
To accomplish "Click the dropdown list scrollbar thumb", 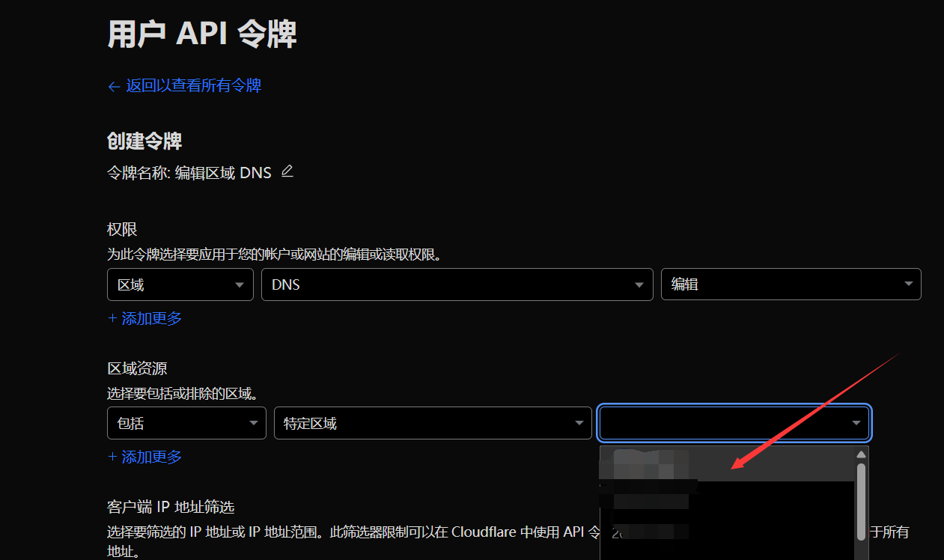I will tap(862, 500).
